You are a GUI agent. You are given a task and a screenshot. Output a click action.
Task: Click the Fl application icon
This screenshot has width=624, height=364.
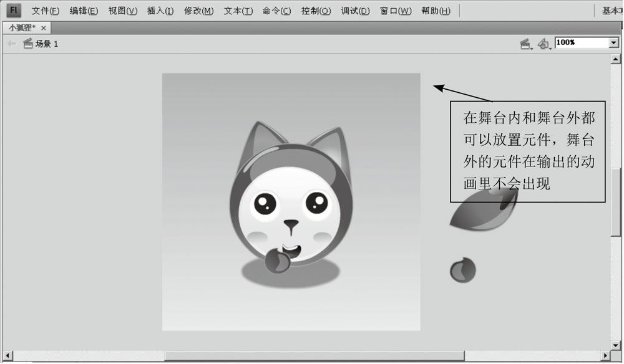[13, 10]
